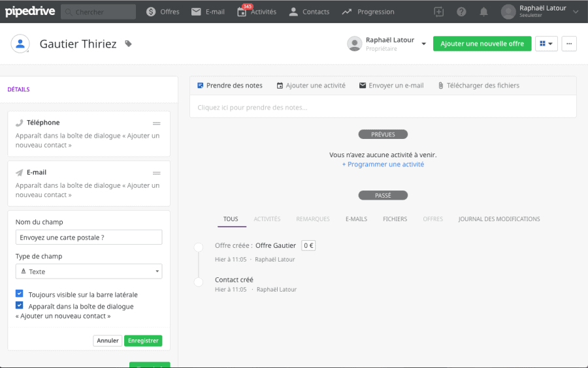Click the Programmer une activité link
This screenshot has height=368, width=588.
(383, 164)
